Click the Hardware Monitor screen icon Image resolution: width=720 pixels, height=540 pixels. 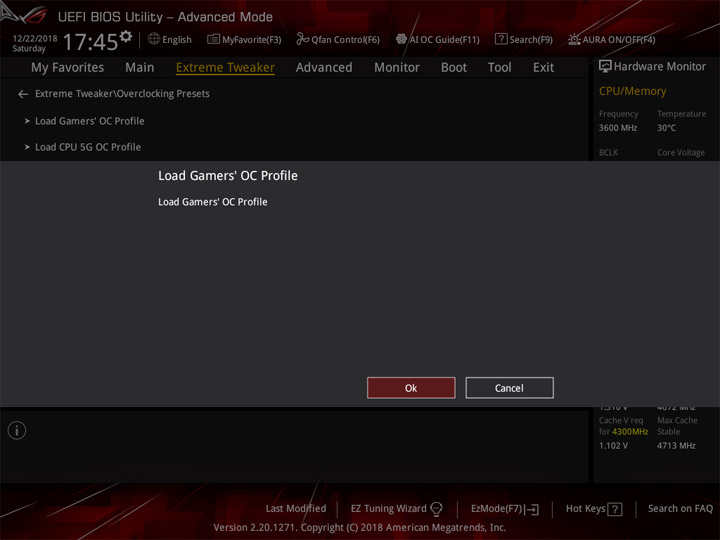pos(605,67)
